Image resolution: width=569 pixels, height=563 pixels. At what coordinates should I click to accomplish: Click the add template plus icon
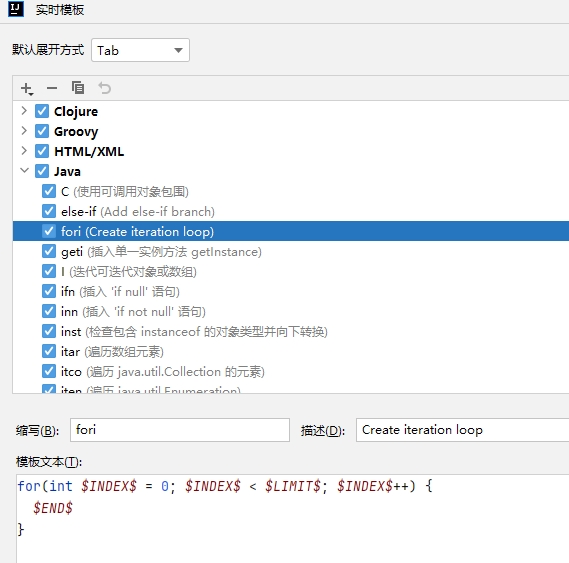click(x=27, y=89)
